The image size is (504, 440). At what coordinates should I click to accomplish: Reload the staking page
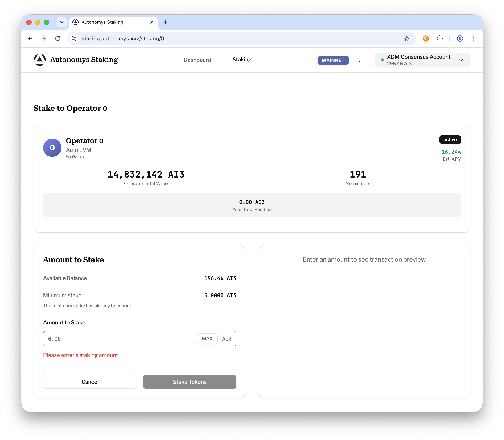[58, 39]
